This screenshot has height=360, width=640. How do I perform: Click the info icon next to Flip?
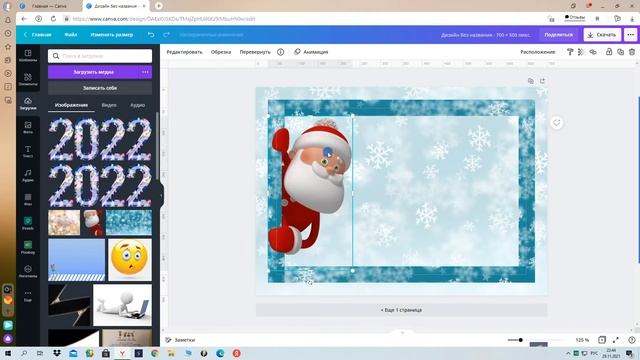(x=280, y=52)
